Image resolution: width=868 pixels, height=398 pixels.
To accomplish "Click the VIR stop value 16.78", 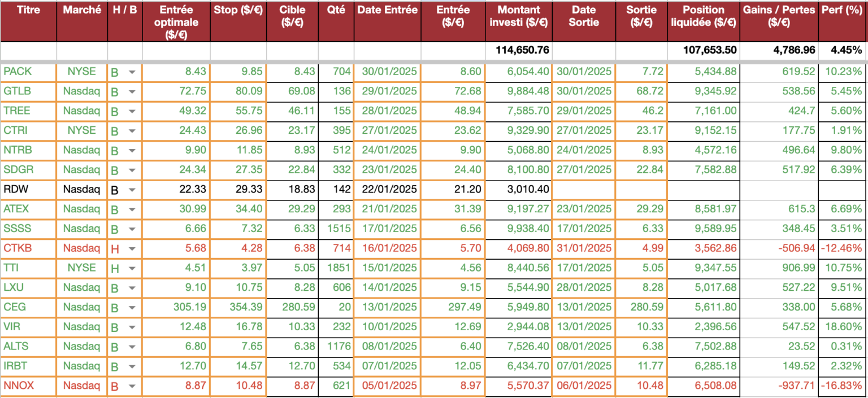I will click(238, 326).
